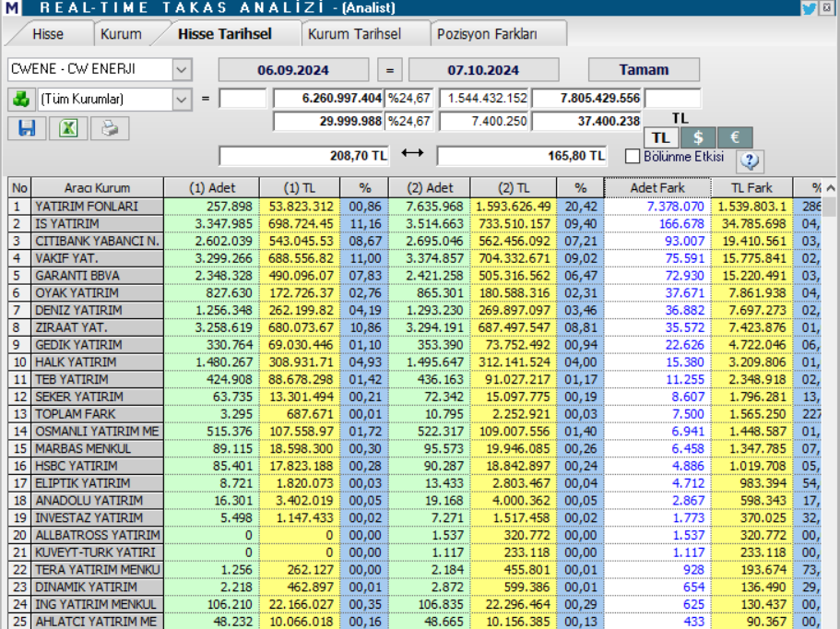The image size is (840, 629).
Task: Open the data refresh icon next to (Tüm Kurumlar)
Action: (23, 97)
